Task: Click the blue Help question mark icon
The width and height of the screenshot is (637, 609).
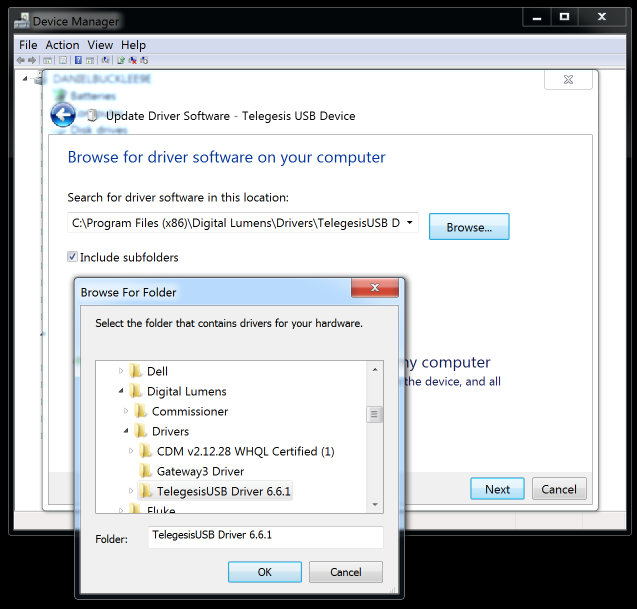Action: [78, 60]
